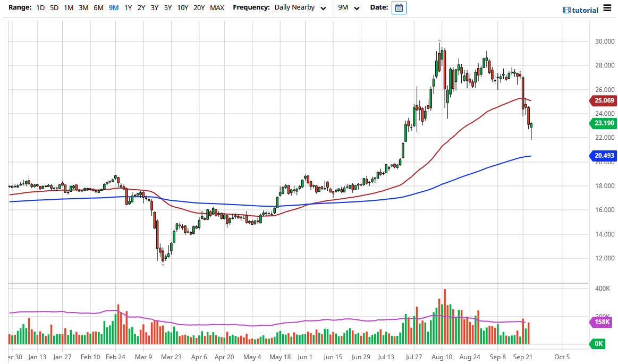Expand the Daily Nearby frequency dropdown
The width and height of the screenshot is (618, 364).
tap(300, 8)
